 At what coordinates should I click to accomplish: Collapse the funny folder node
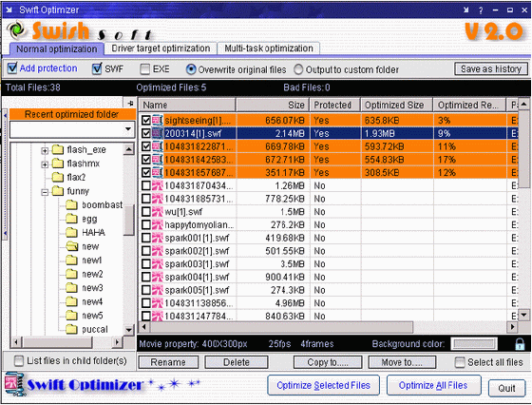tap(45, 192)
